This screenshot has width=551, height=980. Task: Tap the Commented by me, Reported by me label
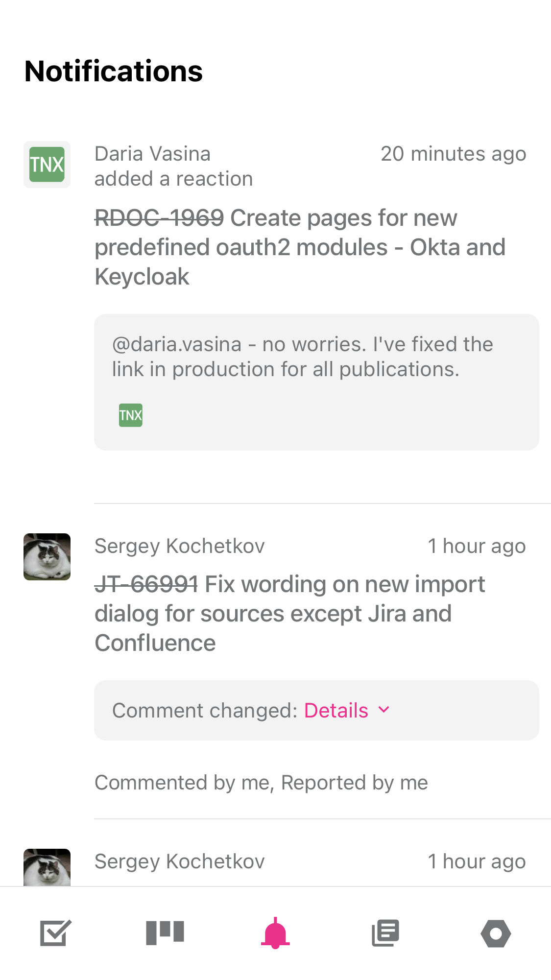click(261, 782)
